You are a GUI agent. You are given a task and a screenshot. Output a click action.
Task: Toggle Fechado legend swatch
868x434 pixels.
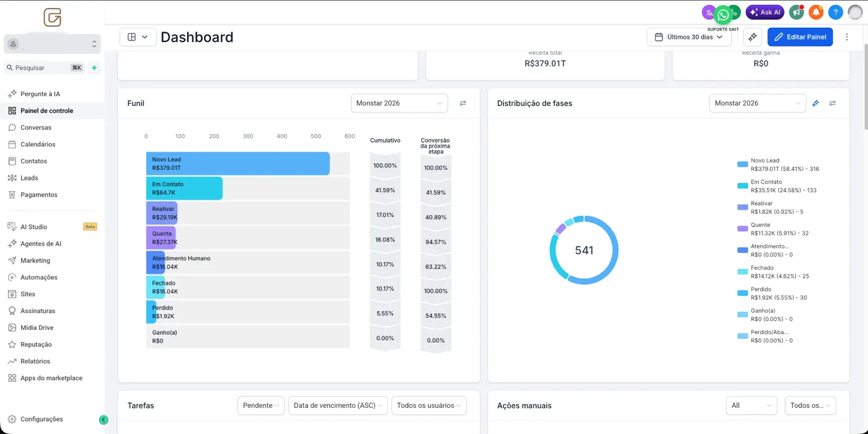[x=742, y=272]
